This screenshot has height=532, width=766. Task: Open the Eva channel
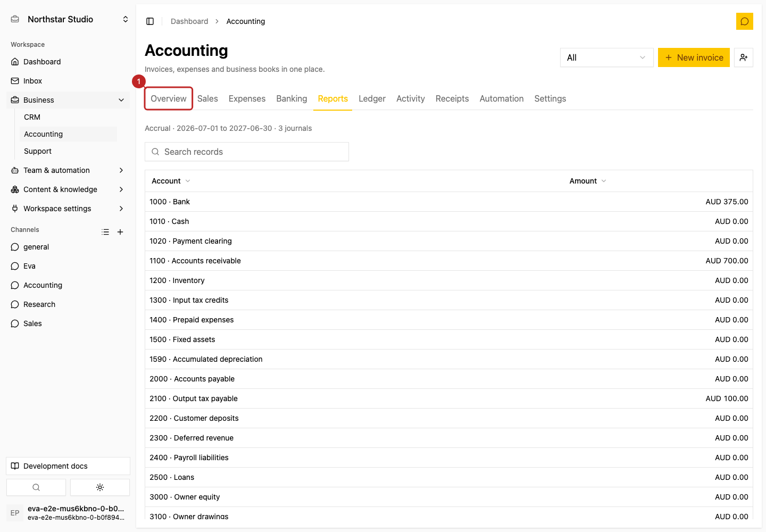68,266
